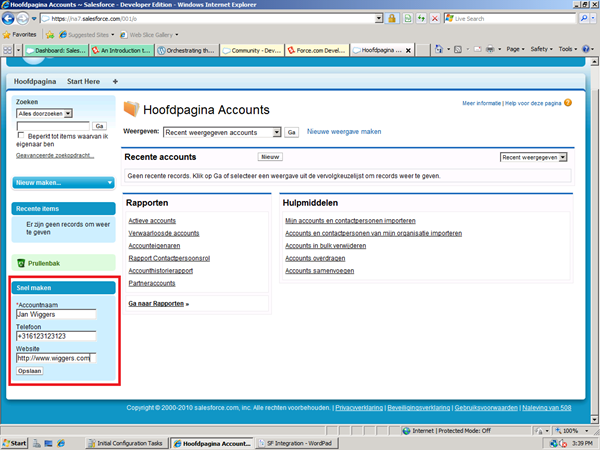Switch to 'SF Integration - WordPad' taskbar item
Image resolution: width=600 pixels, height=450 pixels.
point(296,443)
